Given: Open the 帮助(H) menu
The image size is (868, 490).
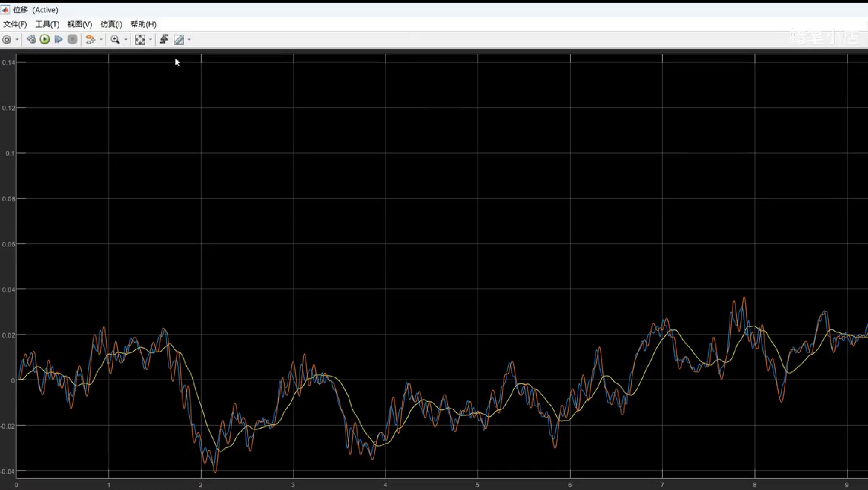Looking at the screenshot, I should click(144, 24).
